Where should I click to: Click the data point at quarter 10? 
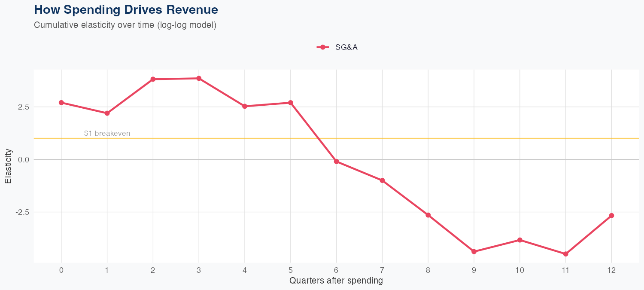(x=520, y=240)
